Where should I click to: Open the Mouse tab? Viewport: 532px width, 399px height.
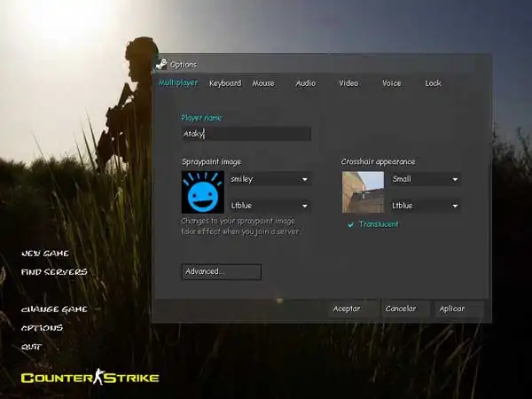(x=262, y=83)
